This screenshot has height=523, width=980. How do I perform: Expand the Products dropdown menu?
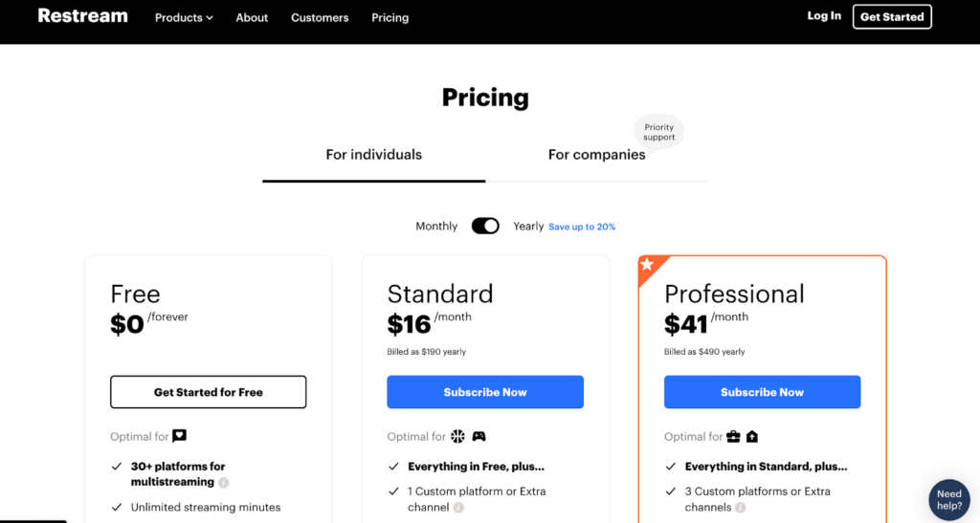tap(184, 17)
